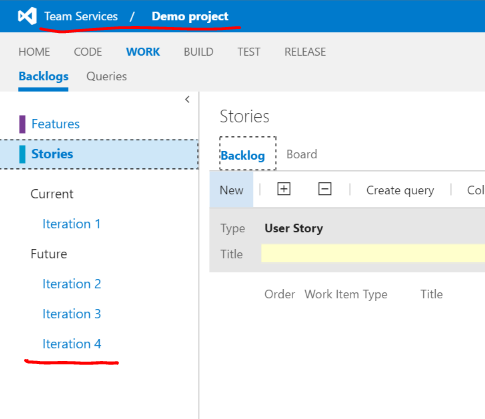Go to the CODE hub
Viewport: 485px width, 419px height.
coord(88,52)
